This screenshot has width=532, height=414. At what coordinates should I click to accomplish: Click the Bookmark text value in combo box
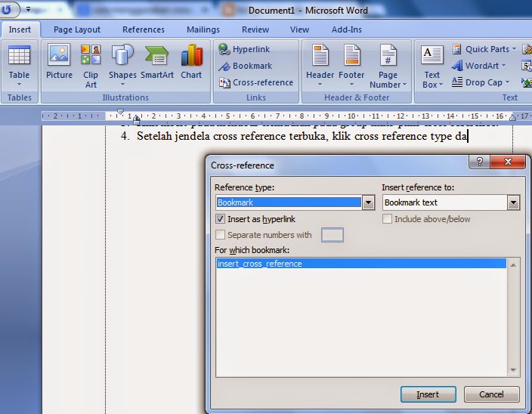coord(411,202)
